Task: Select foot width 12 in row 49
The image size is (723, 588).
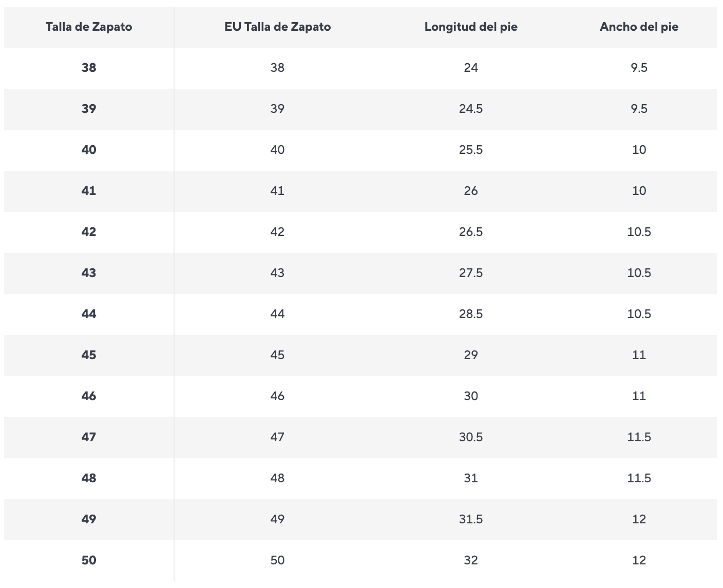Action: pyautogui.click(x=639, y=519)
